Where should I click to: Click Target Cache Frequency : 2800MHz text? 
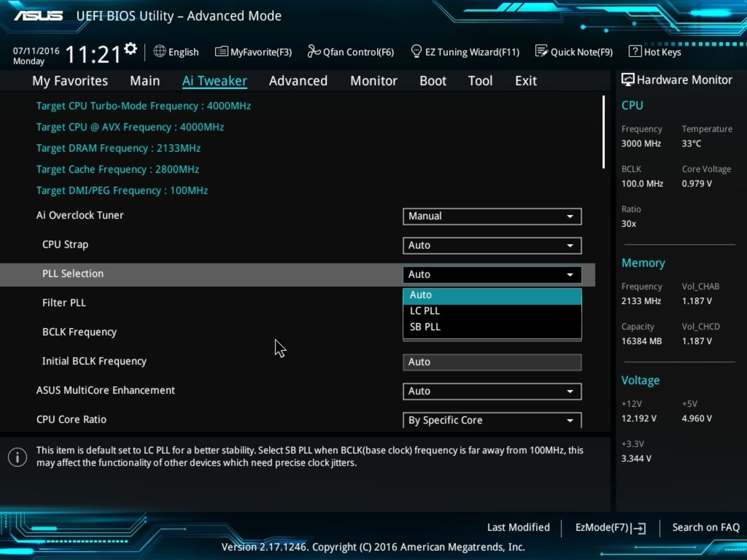coord(118,170)
